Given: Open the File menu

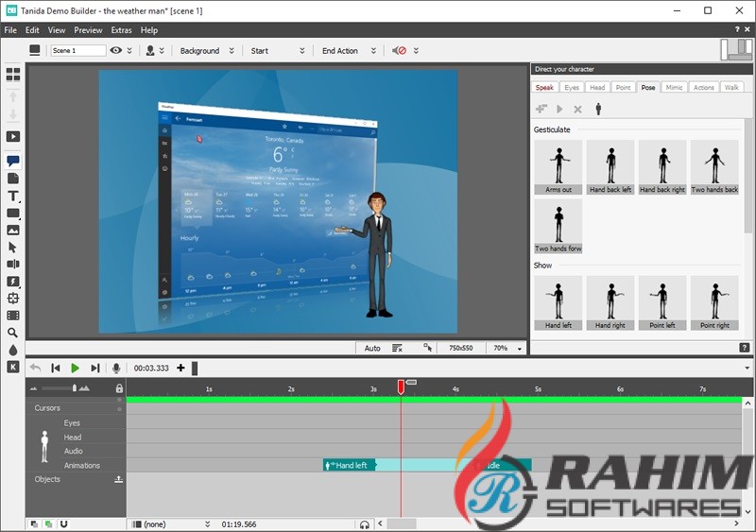Looking at the screenshot, I should click(10, 30).
